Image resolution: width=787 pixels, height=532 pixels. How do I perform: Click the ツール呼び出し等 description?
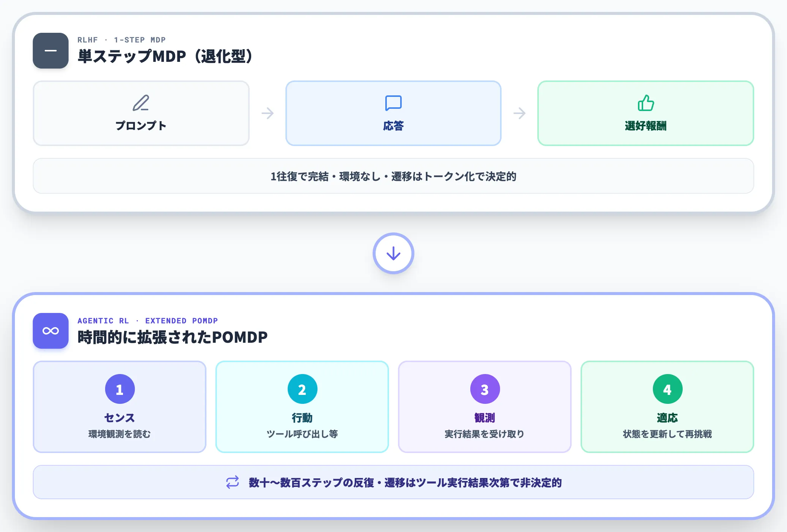[x=302, y=434]
